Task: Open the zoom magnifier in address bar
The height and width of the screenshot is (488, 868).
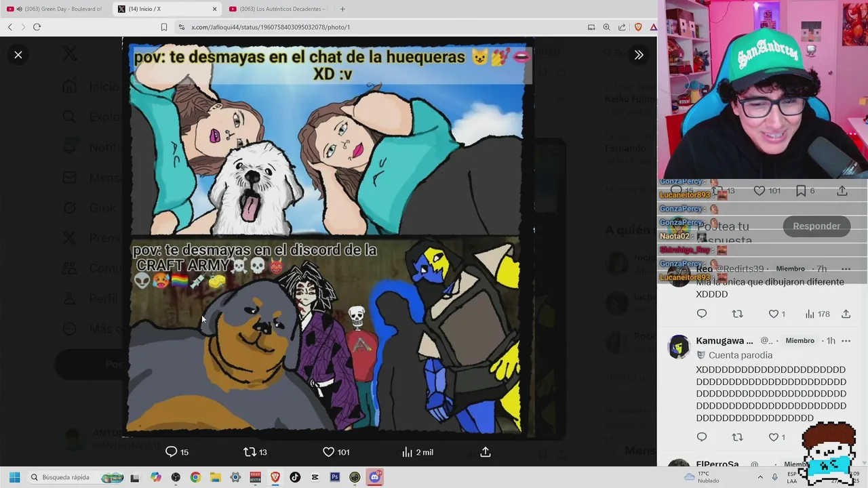Action: [x=606, y=27]
